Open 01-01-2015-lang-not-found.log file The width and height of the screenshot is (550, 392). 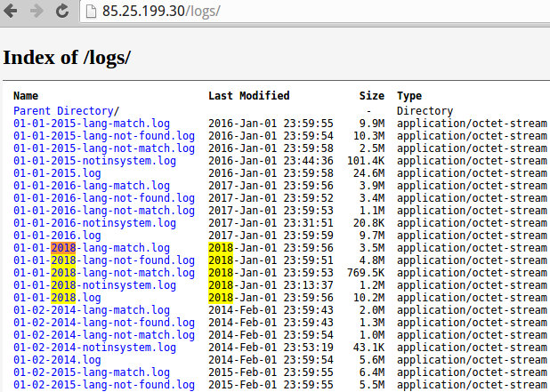(x=103, y=136)
